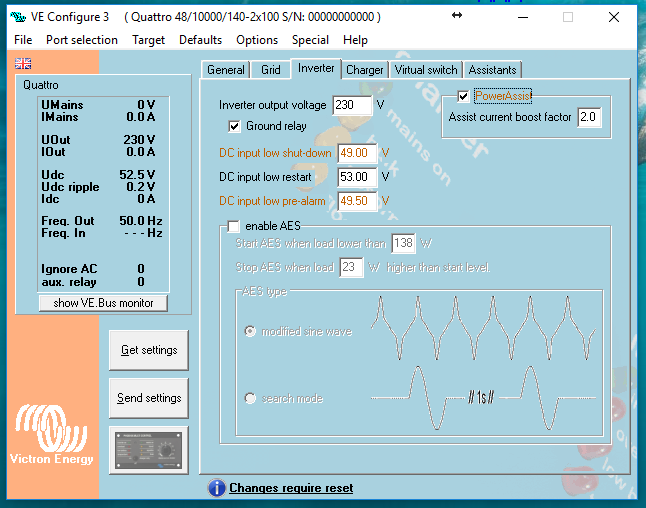Open the Defaults menu
Image resolution: width=646 pixels, height=508 pixels.
201,40
